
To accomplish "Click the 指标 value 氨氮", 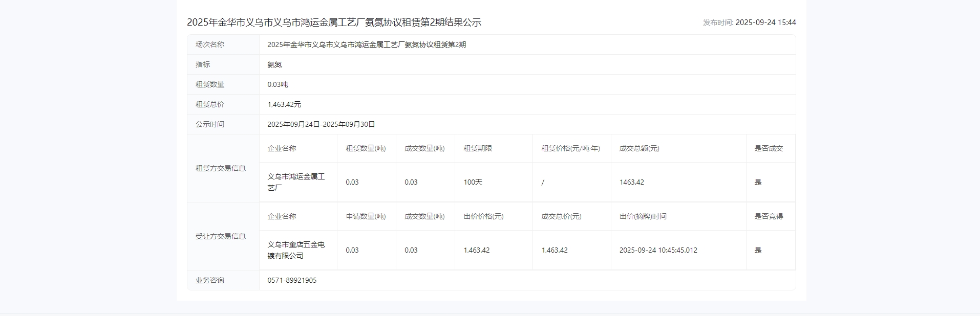I will 274,64.
